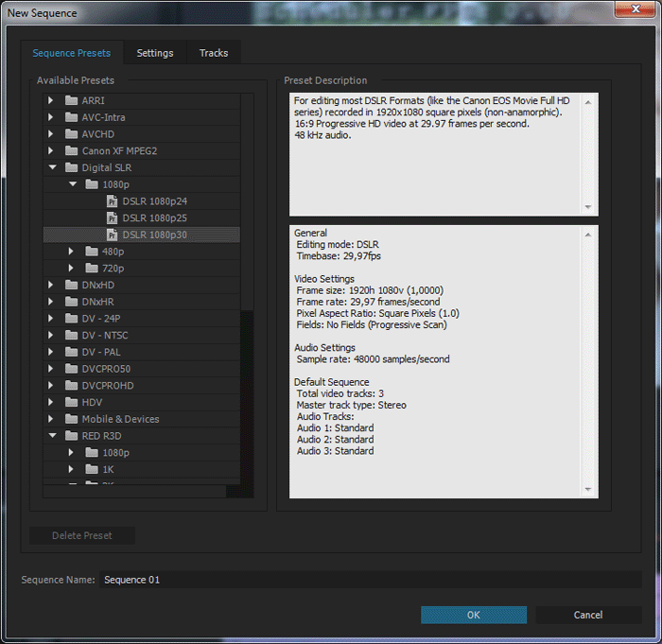Image resolution: width=662 pixels, height=644 pixels.
Task: Click the DSLR 1080p25 preset file icon
Action: click(x=112, y=218)
